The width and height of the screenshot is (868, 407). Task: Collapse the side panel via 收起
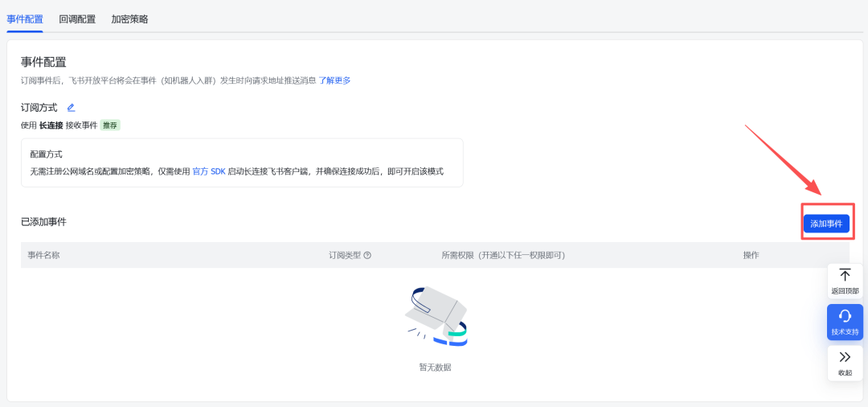845,364
